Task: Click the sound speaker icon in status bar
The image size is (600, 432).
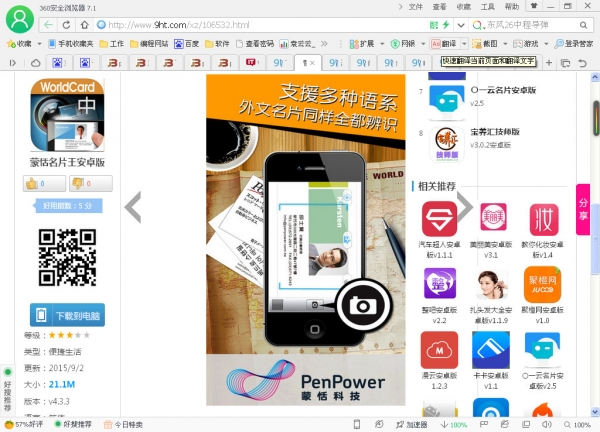Action: click(546, 425)
